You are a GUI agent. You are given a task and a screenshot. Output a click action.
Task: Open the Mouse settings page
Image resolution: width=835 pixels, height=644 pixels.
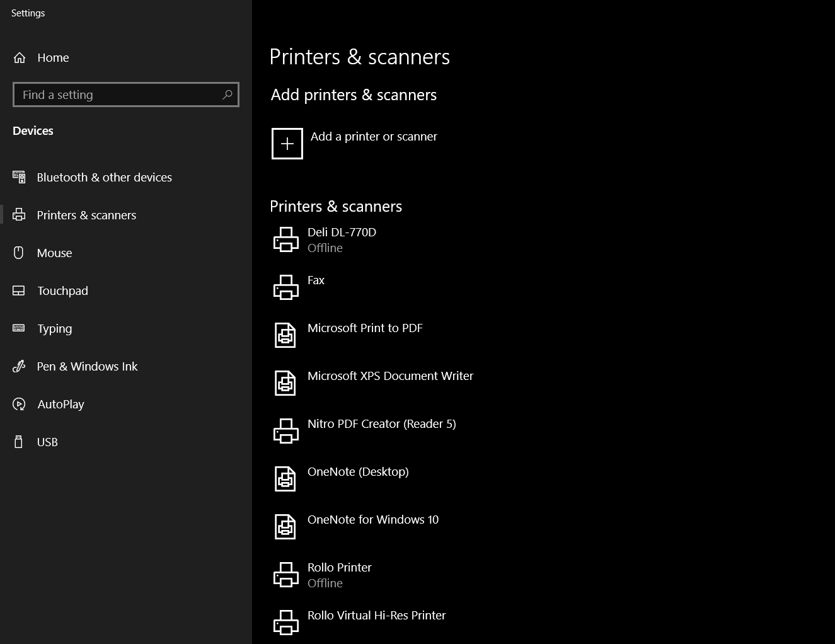54,253
